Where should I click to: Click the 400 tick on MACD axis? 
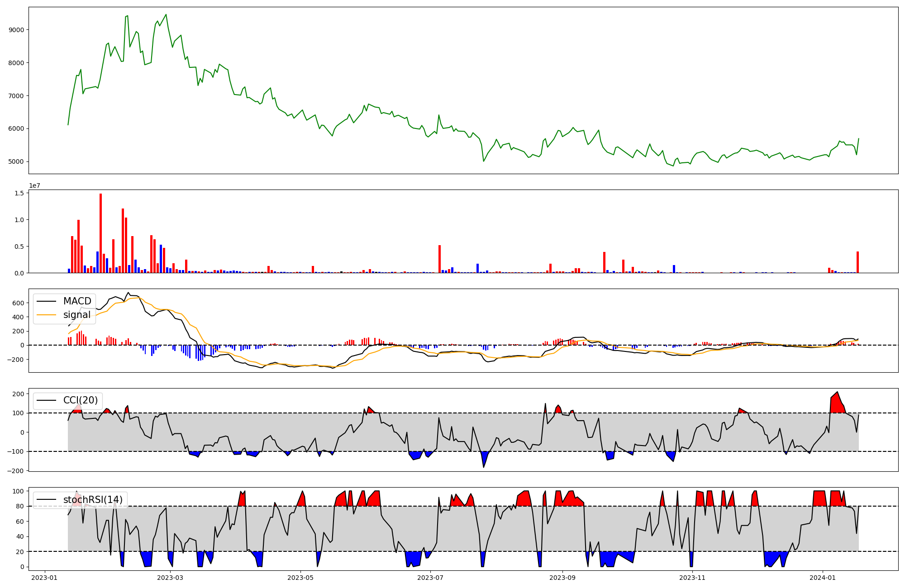click(19, 317)
